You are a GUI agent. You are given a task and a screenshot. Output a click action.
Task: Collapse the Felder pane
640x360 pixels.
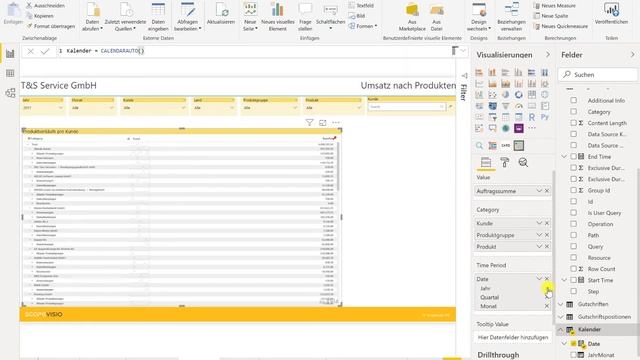click(633, 55)
